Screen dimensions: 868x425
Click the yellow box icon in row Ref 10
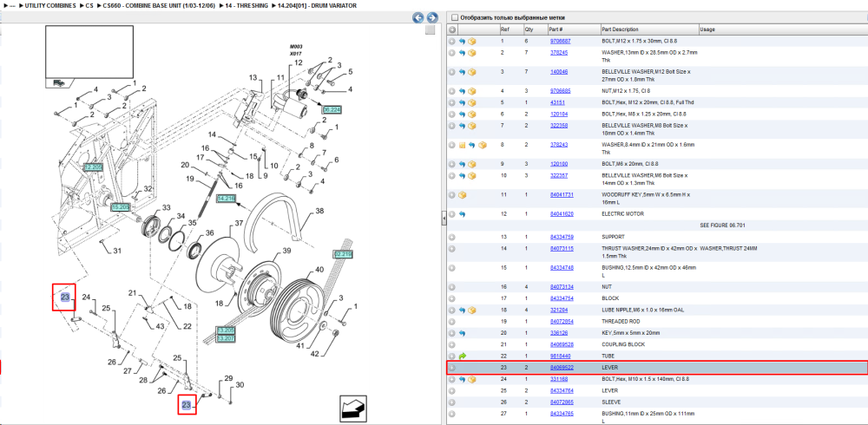(472, 175)
